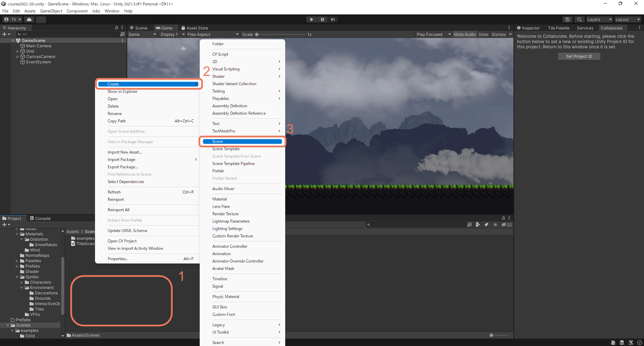644x346 pixels.
Task: Click the Set Project ID button
Action: (x=579, y=56)
